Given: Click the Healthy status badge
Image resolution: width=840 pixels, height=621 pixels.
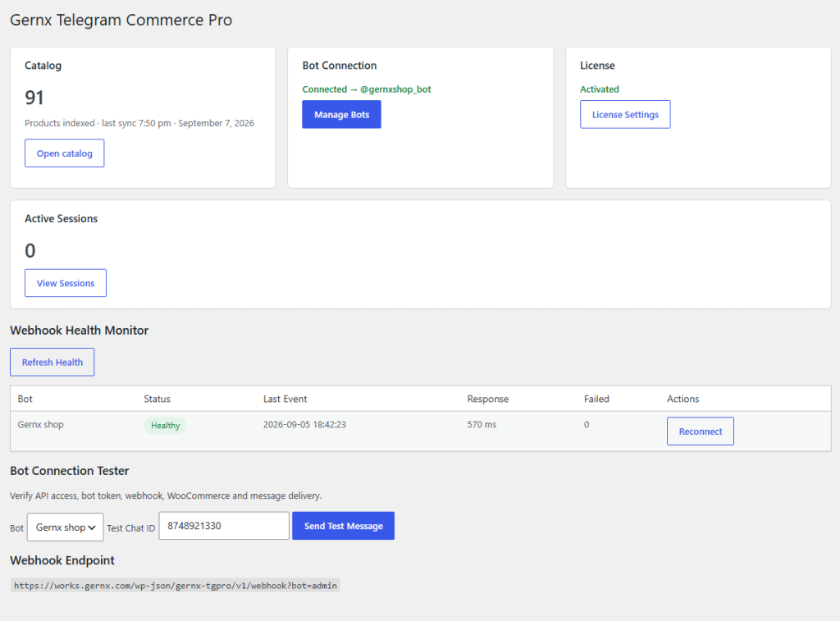Looking at the screenshot, I should 165,426.
